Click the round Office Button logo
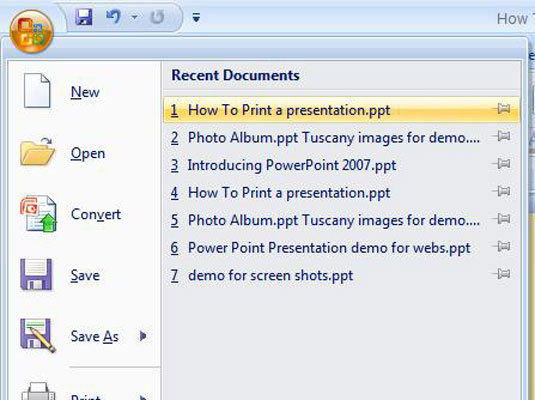This screenshot has height=400, width=535. click(31, 31)
